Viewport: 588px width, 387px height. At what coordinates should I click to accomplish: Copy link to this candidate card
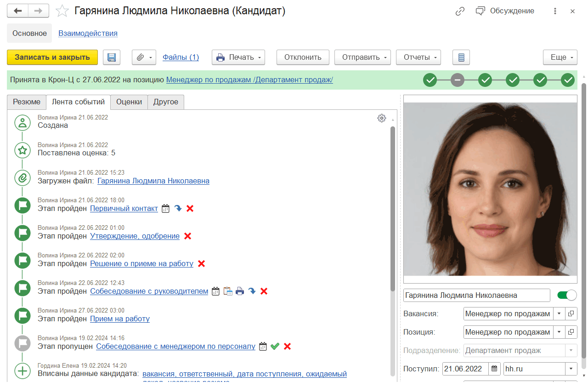[460, 11]
